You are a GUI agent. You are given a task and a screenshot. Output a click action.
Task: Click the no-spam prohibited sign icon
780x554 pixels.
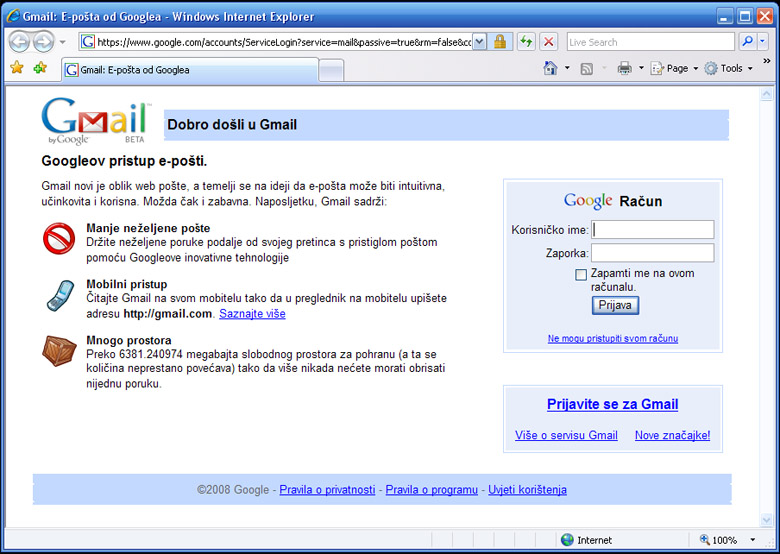click(59, 238)
